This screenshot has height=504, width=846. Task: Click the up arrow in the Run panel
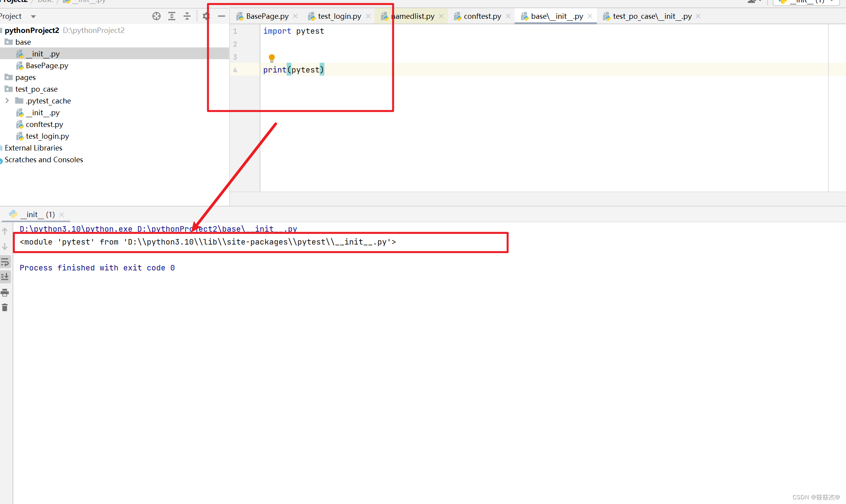[5, 231]
